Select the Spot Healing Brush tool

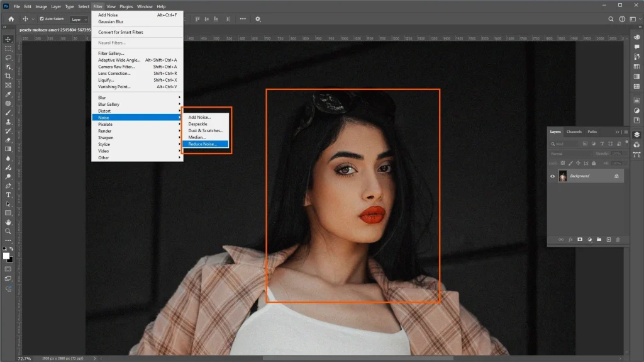point(8,103)
